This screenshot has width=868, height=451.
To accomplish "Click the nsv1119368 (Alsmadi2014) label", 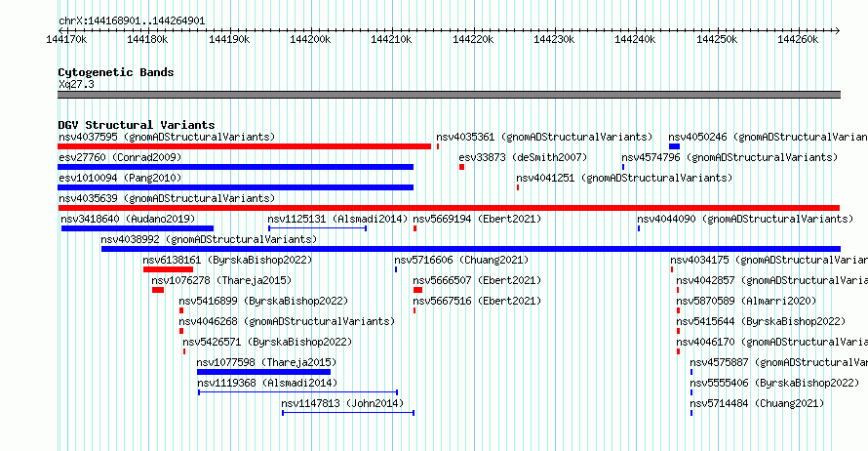I will pos(267,383).
